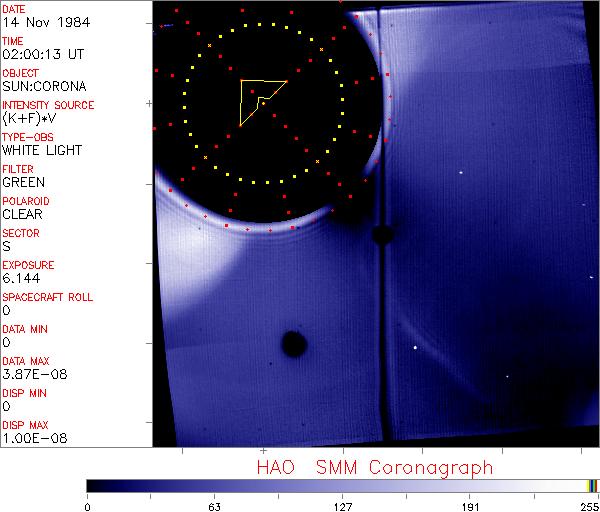Click the DISP MAX value 1.00E-08

coord(31,438)
